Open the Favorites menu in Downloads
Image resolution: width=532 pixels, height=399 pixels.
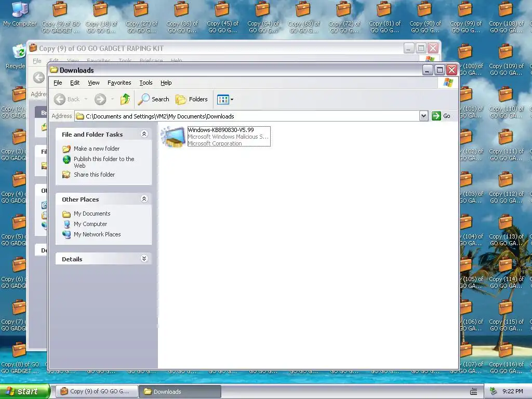[119, 83]
